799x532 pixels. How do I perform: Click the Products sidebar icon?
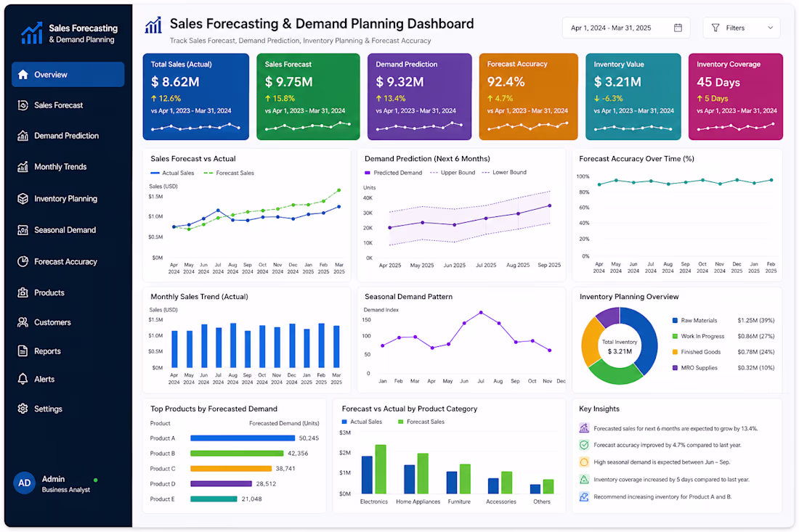[x=23, y=292]
